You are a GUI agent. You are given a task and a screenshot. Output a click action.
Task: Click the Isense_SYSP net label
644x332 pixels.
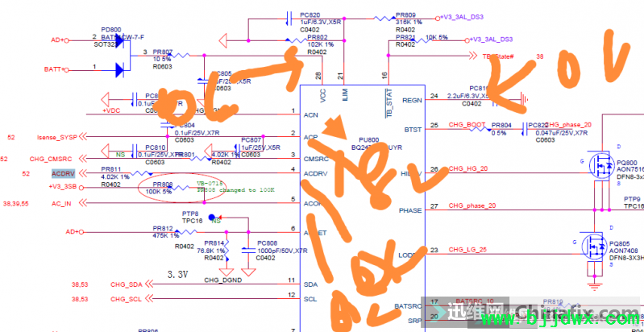coord(57,137)
